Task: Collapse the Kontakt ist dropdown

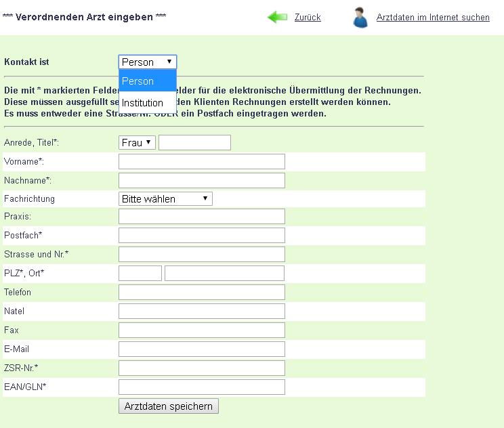Action: (x=147, y=62)
